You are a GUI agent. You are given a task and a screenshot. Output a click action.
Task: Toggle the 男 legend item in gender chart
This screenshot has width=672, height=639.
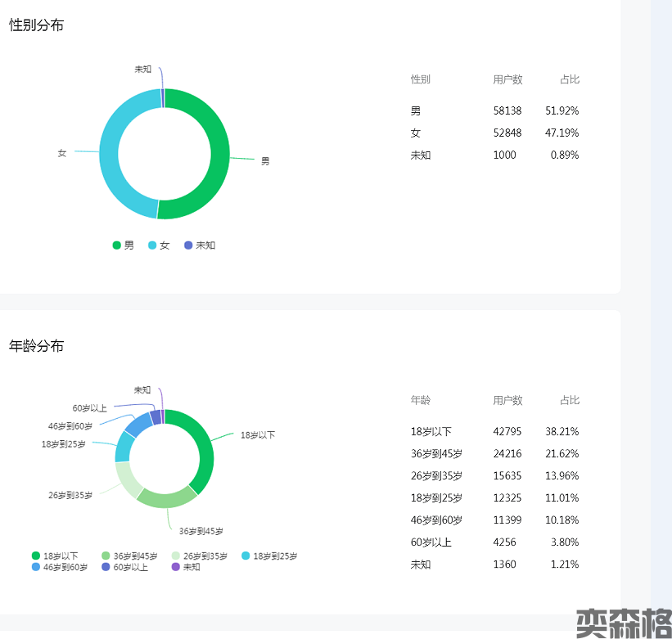pyautogui.click(x=123, y=245)
